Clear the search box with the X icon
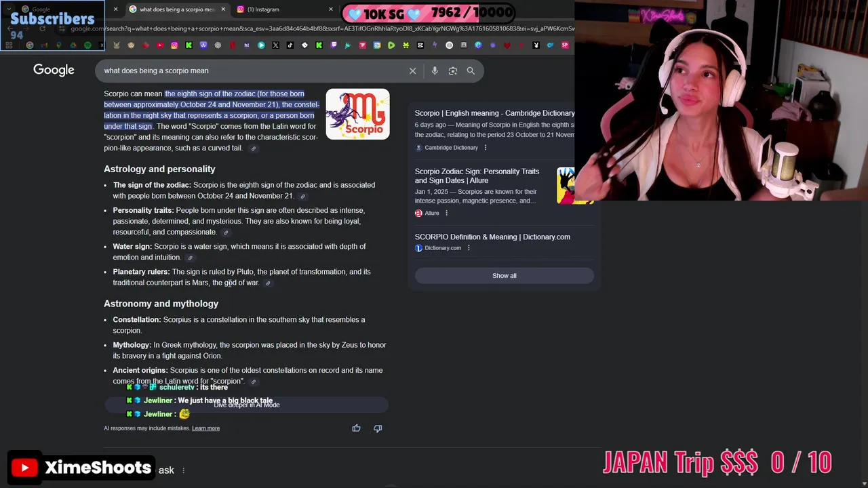 [x=412, y=70]
